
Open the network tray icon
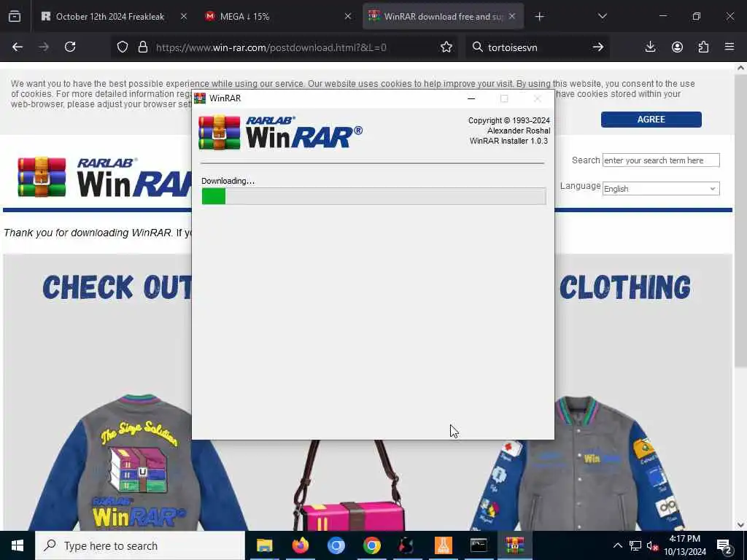[635, 545]
